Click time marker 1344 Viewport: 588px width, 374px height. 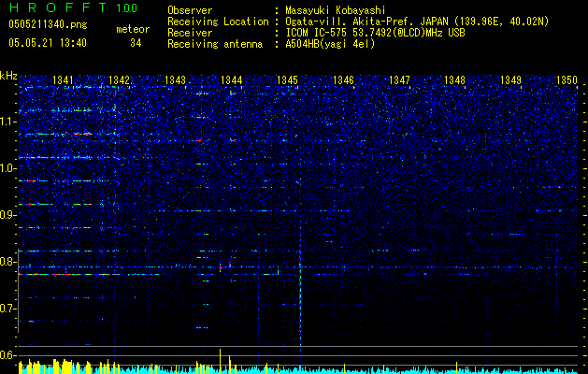[232, 79]
